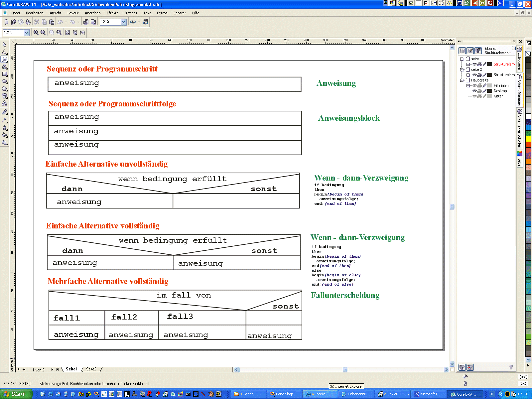Click add page plus button
Screen dimensions: 532x399
coord(24,369)
